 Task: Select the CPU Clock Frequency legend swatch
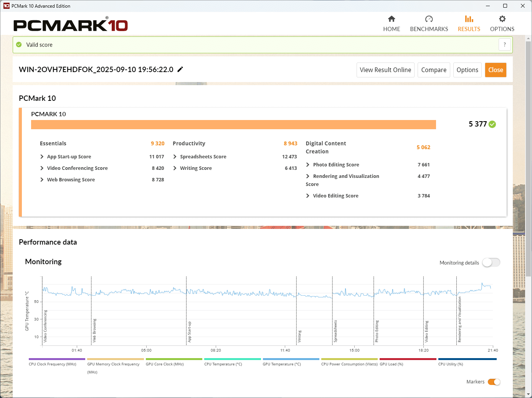(57, 359)
